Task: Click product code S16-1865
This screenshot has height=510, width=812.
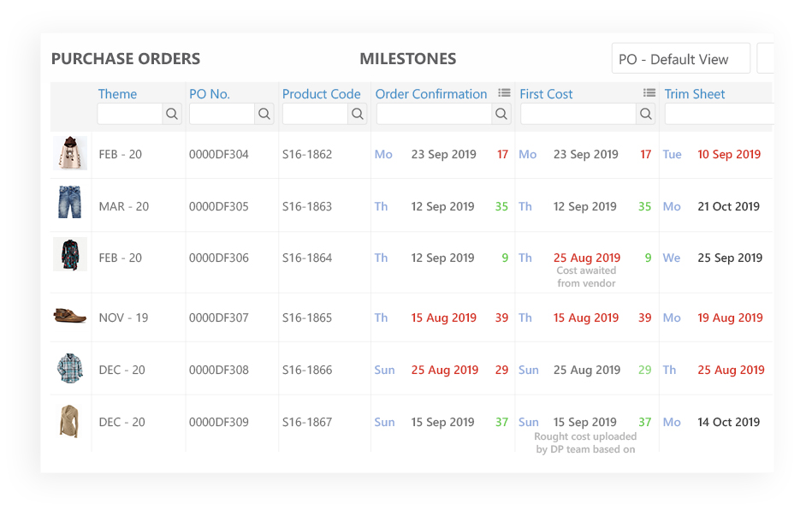Action: [307, 318]
